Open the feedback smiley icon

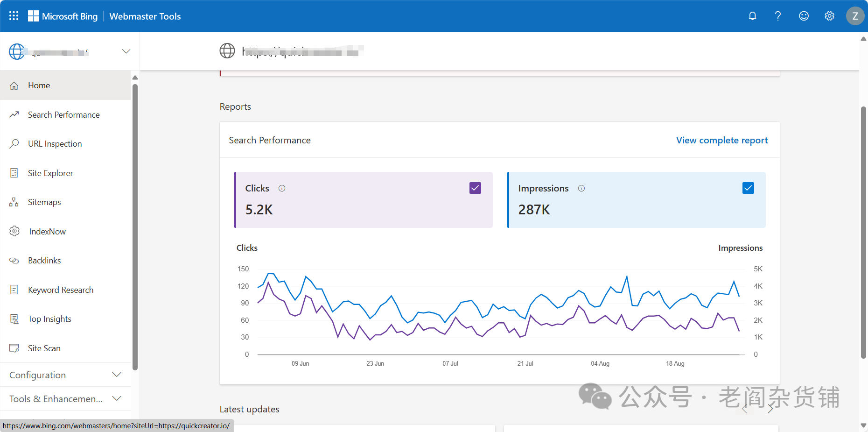pyautogui.click(x=804, y=16)
